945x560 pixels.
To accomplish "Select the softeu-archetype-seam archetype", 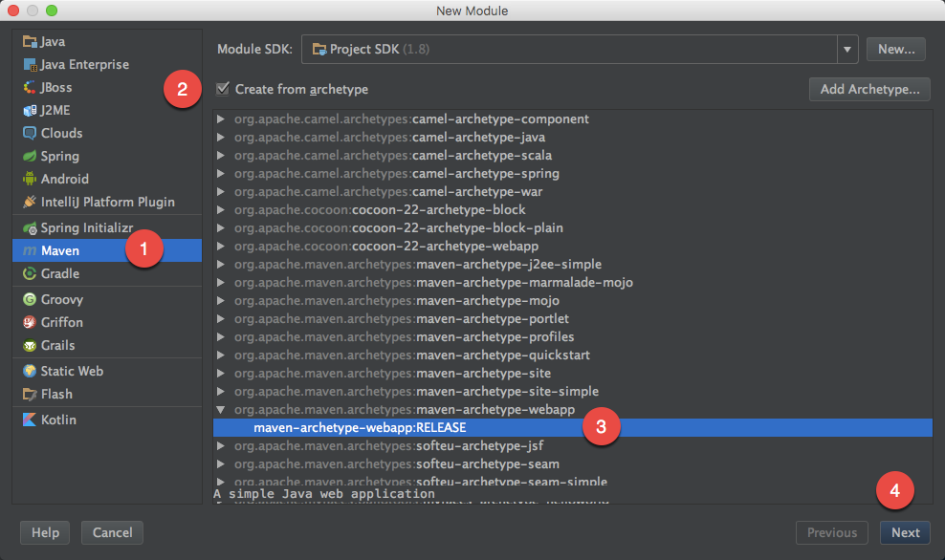I will (573, 463).
